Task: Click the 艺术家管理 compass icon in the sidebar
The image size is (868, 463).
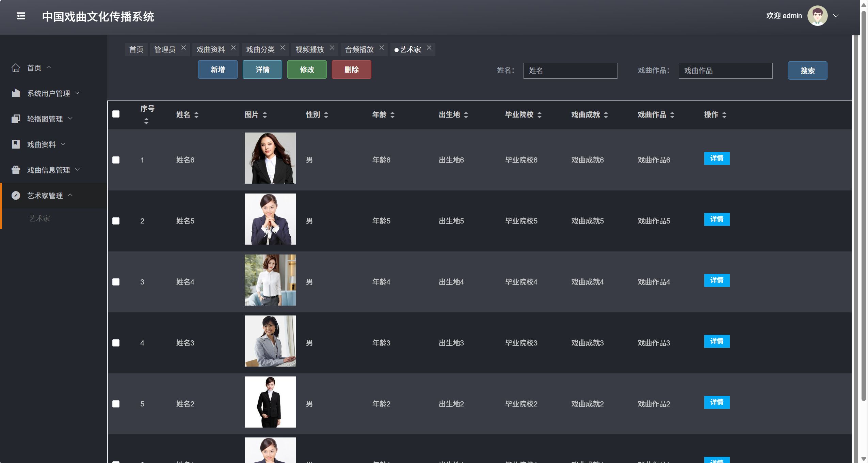Action: pos(16,195)
